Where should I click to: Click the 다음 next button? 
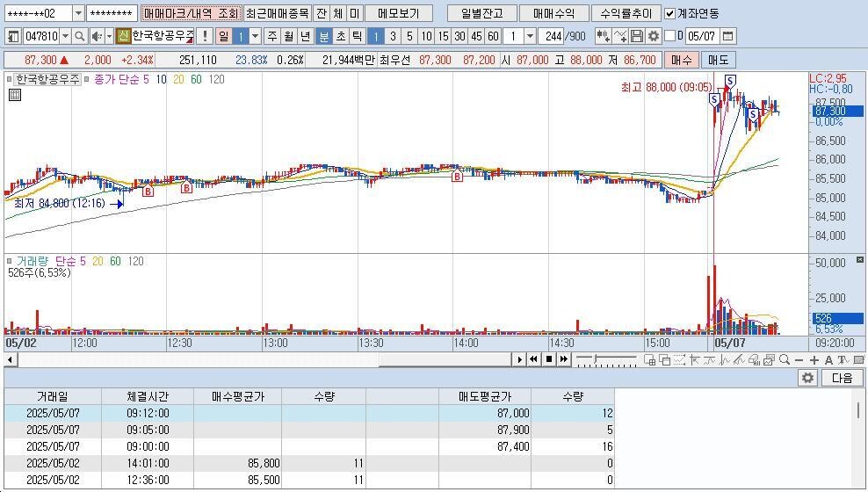click(841, 378)
